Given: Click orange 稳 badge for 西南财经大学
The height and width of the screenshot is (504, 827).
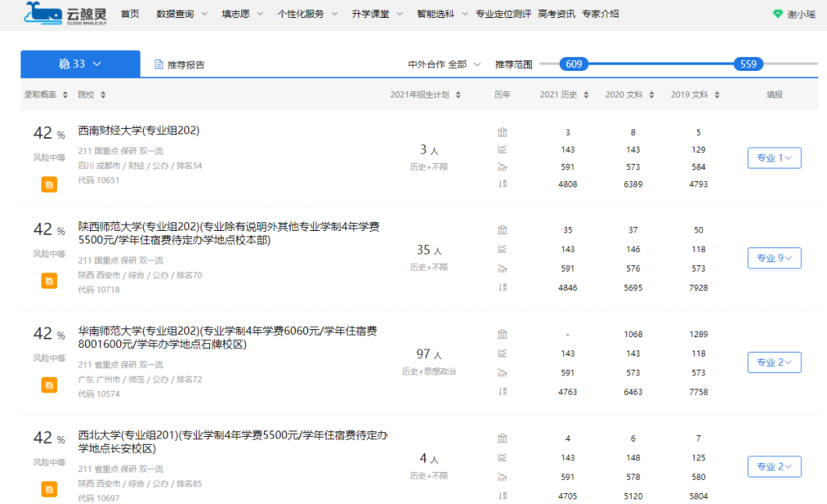Looking at the screenshot, I should (49, 185).
